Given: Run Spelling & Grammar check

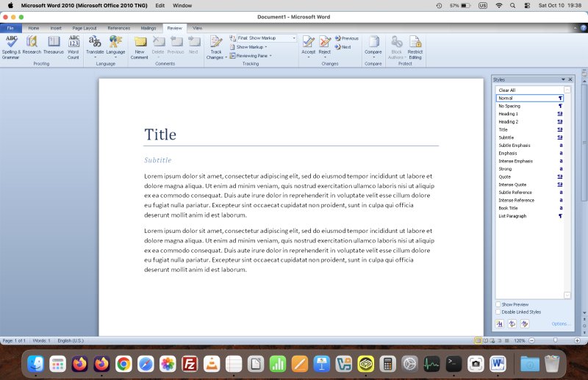Looking at the screenshot, I should click(x=11, y=47).
